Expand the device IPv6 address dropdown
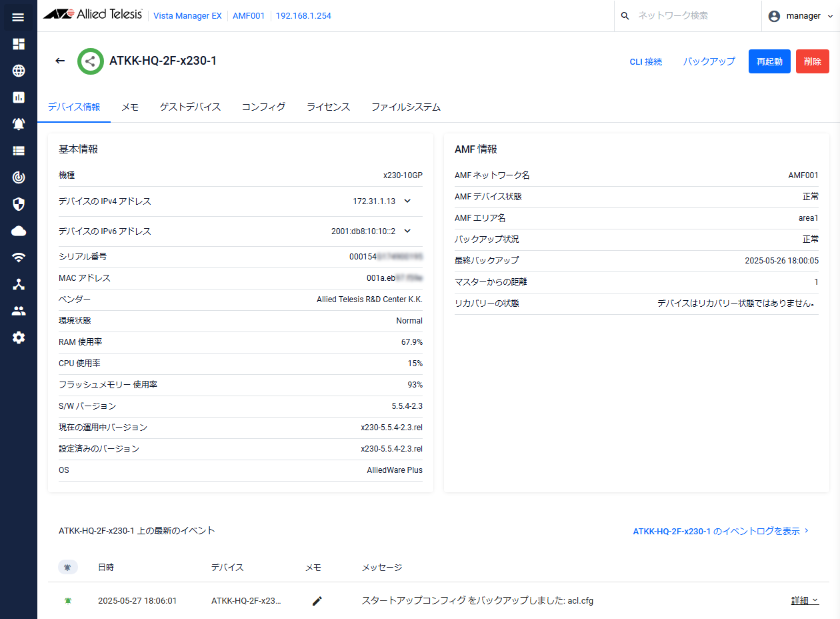840x619 pixels. tap(407, 231)
